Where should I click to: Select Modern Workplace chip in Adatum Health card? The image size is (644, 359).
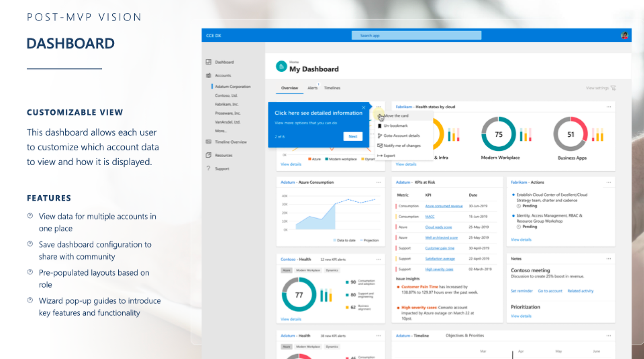(x=308, y=347)
